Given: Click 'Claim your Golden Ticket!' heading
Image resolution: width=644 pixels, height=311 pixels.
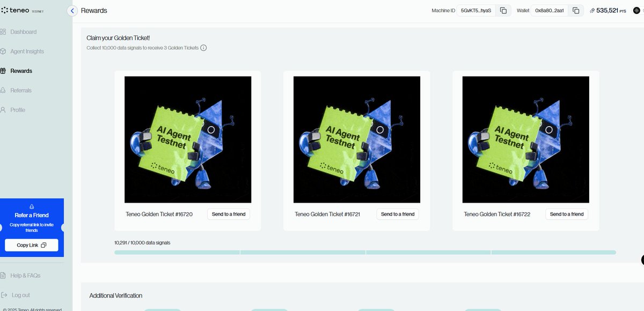Looking at the screenshot, I should coord(118,38).
